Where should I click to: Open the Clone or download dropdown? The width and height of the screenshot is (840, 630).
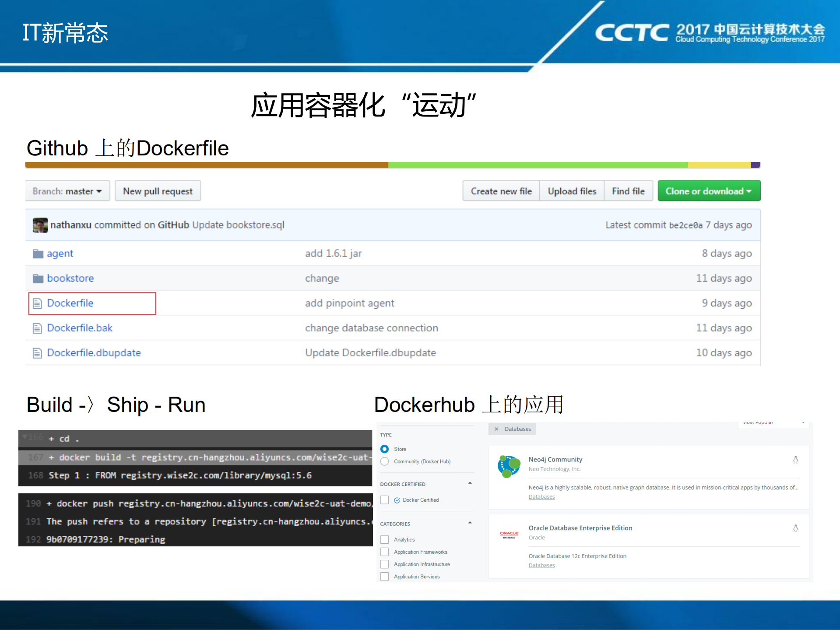[708, 190]
